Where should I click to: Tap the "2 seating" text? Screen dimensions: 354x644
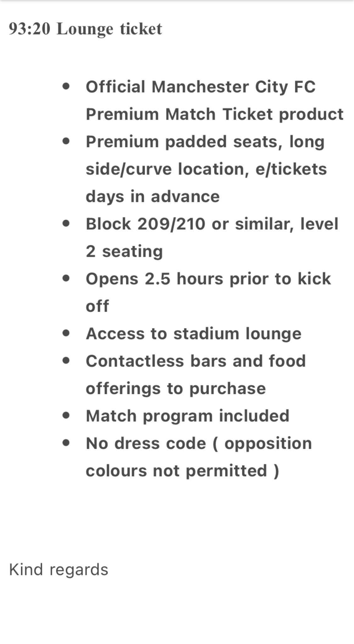click(x=124, y=251)
